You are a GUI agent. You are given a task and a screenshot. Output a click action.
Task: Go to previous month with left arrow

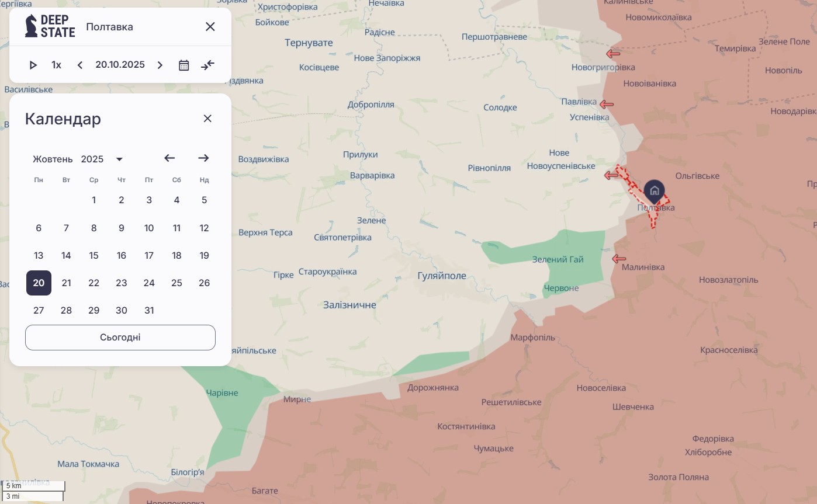[x=169, y=158]
